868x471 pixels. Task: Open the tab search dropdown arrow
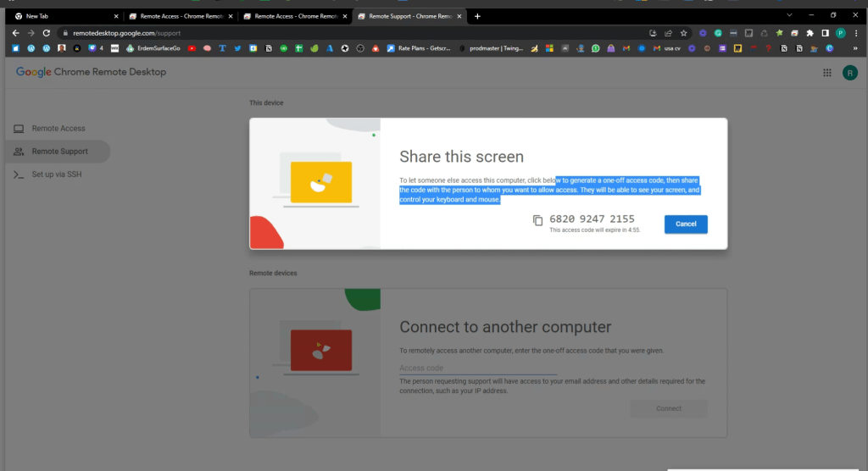click(x=789, y=15)
